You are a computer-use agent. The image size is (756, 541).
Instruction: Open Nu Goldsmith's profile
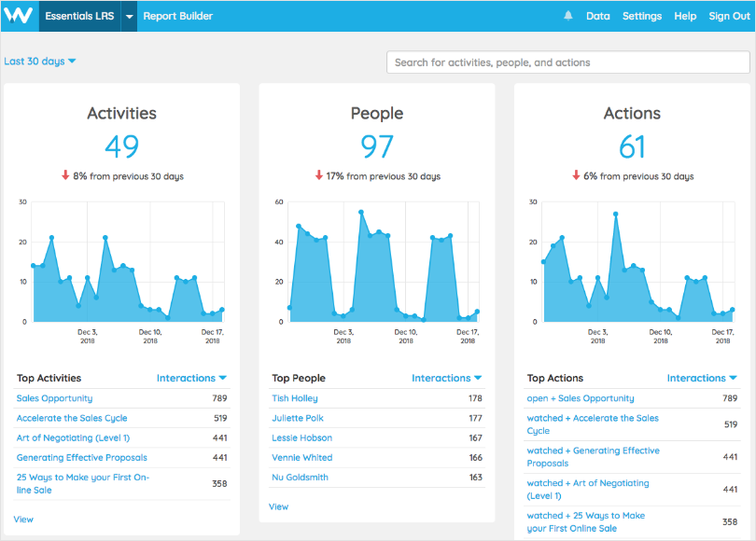pos(300,478)
